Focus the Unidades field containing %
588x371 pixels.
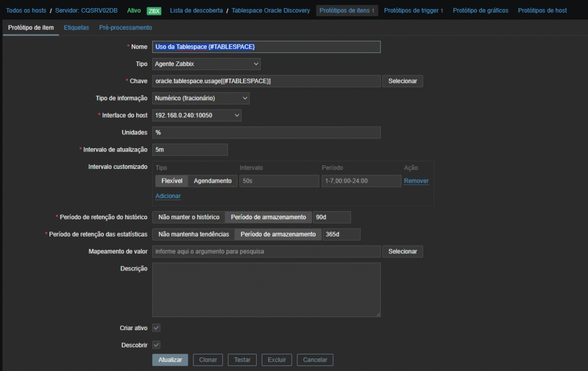pos(266,133)
